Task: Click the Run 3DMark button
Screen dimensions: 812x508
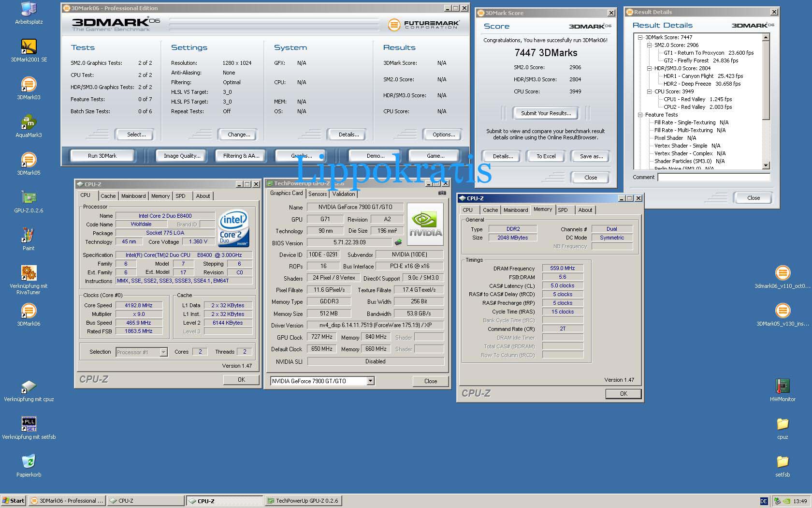Action: (102, 156)
